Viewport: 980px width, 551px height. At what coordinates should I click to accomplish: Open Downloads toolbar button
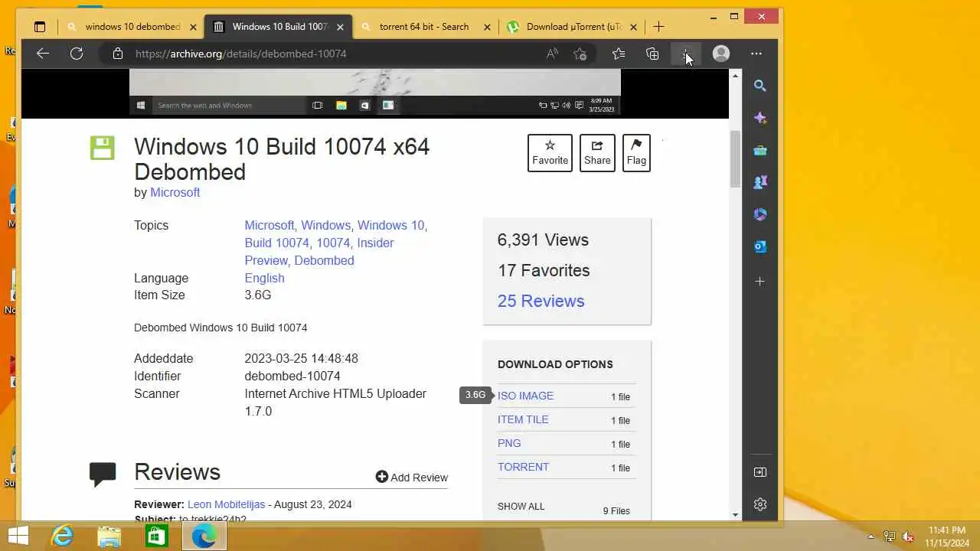point(686,54)
